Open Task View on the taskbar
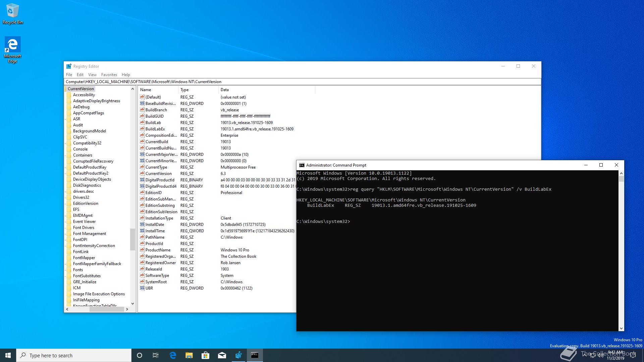Image resolution: width=644 pixels, height=362 pixels. [x=156, y=355]
